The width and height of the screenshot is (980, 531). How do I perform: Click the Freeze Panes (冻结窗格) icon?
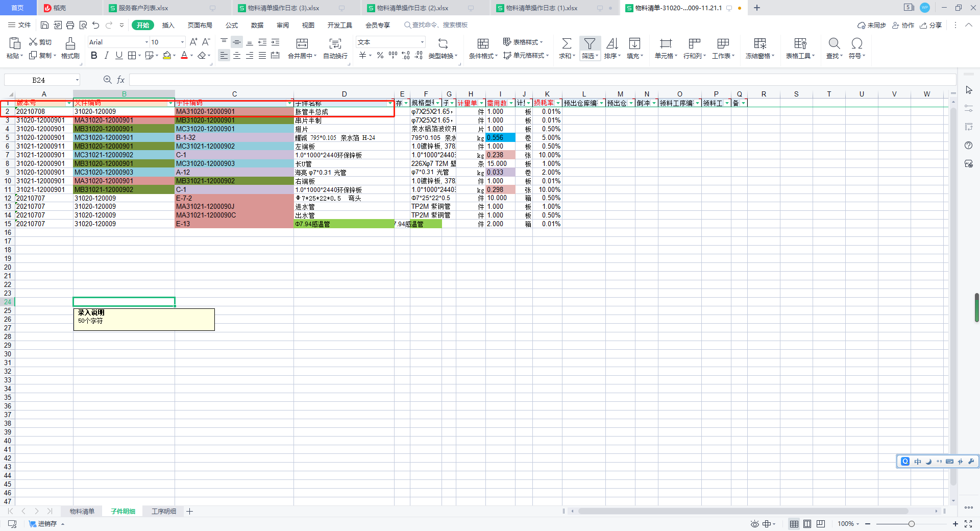(760, 43)
